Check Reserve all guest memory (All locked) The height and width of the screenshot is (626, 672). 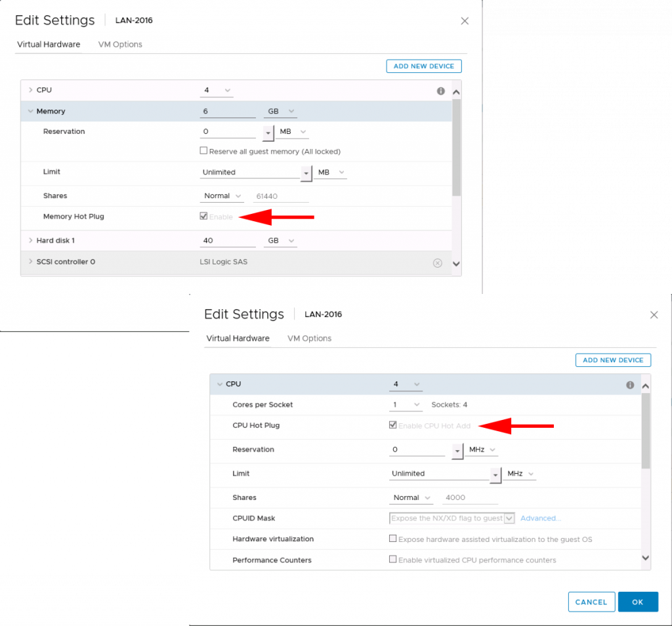(x=204, y=152)
